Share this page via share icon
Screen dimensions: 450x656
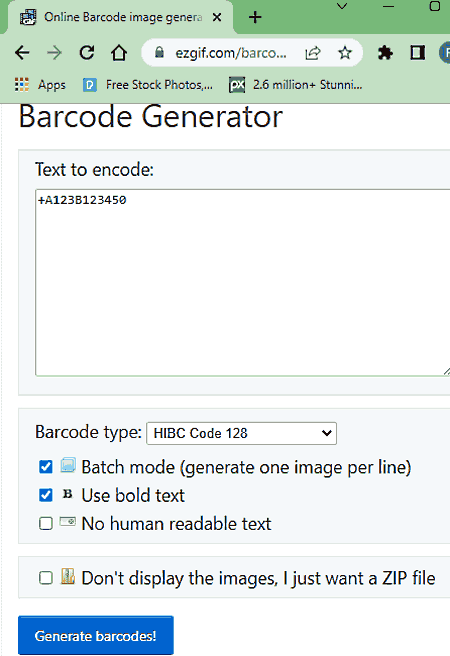[x=313, y=53]
